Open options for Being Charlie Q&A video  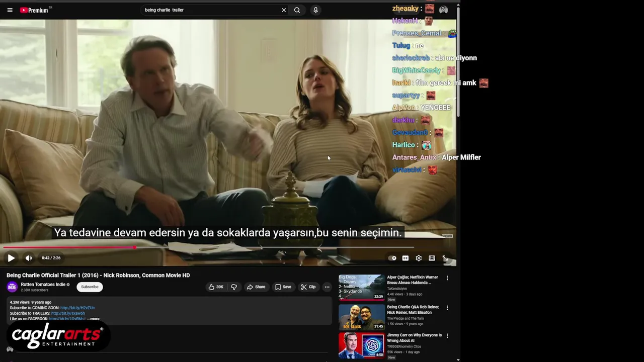447,308
